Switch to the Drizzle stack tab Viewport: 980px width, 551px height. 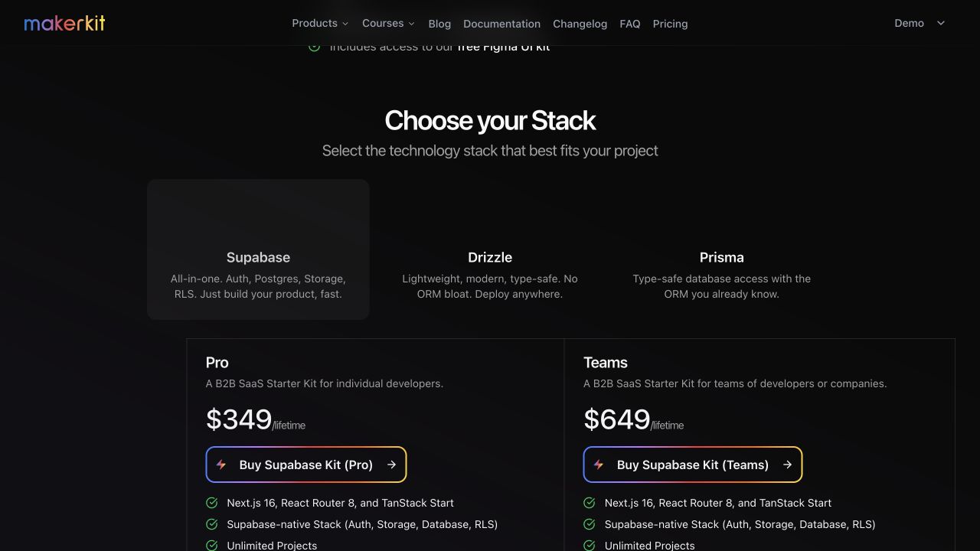(490, 249)
